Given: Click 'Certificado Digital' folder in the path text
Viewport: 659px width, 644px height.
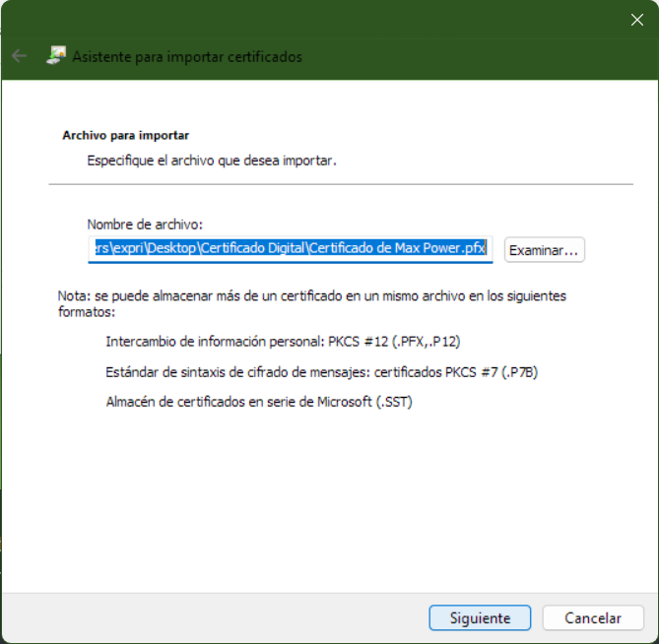Looking at the screenshot, I should (254, 249).
